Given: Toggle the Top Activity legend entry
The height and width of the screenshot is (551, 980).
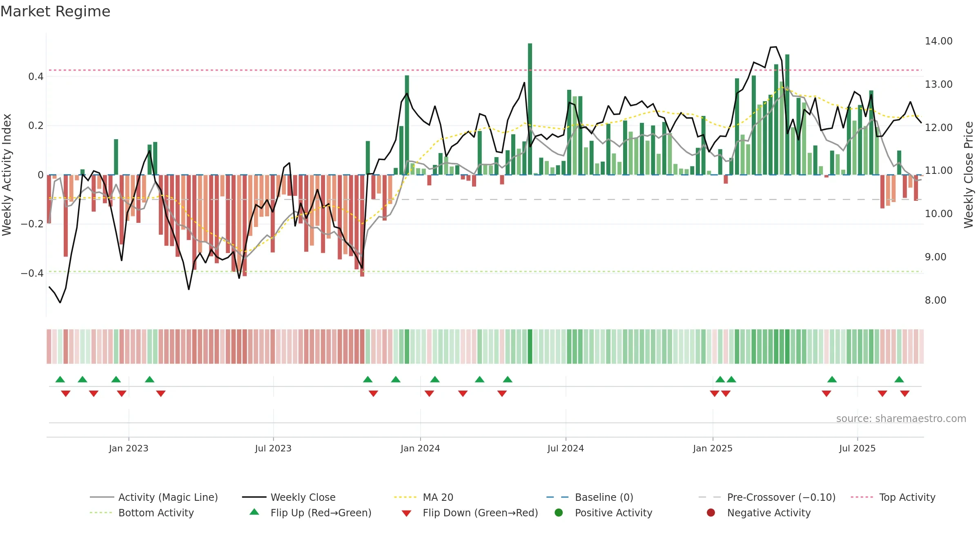Looking at the screenshot, I should pos(893,497).
